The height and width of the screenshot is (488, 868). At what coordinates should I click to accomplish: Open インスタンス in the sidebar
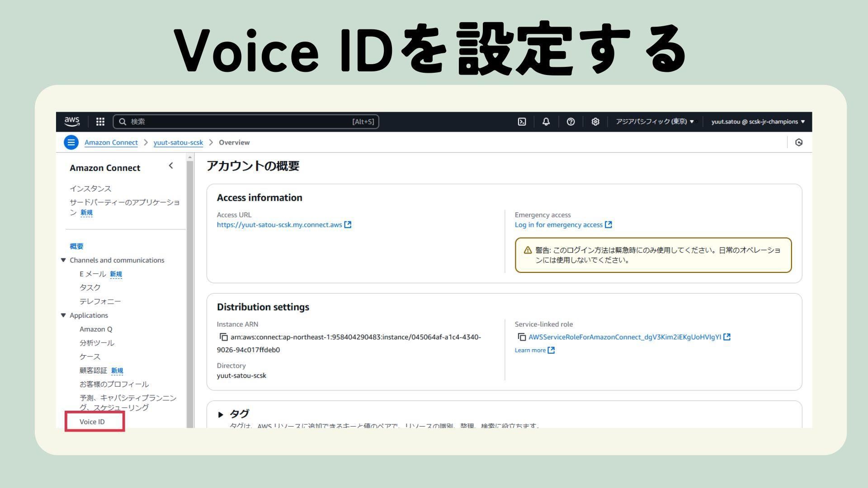(90, 189)
